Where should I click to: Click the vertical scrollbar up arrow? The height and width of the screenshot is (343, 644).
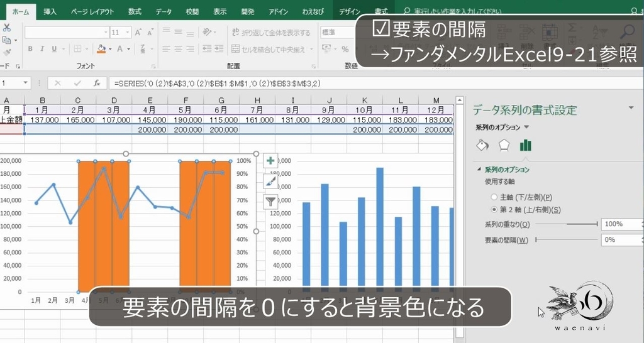coord(460,100)
